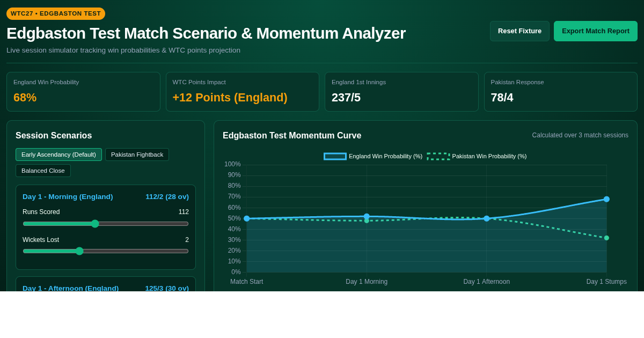Toggle England Win Probability legend entry
Image resolution: width=644 pixels, height=338 pixels.
click(x=373, y=156)
